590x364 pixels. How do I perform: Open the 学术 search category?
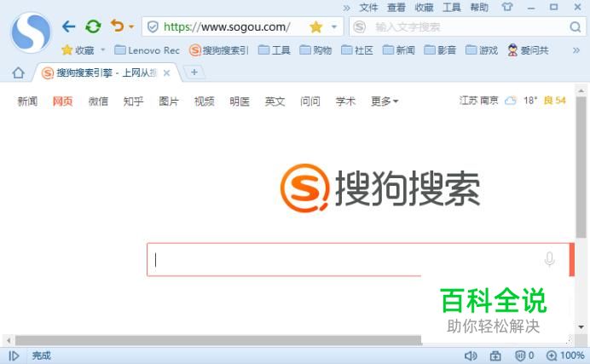346,101
